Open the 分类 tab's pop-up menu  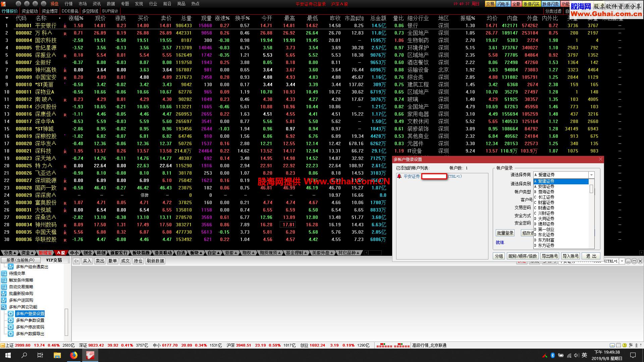(15, 253)
